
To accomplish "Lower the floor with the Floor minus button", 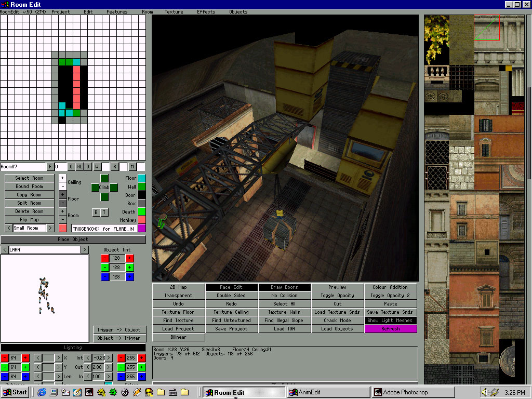I will (63, 203).
